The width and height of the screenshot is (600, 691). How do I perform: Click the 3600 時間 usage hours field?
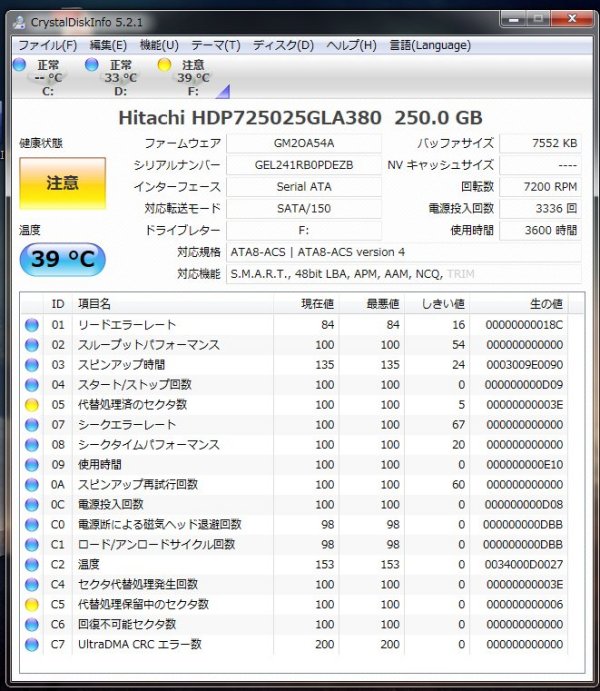[540, 230]
